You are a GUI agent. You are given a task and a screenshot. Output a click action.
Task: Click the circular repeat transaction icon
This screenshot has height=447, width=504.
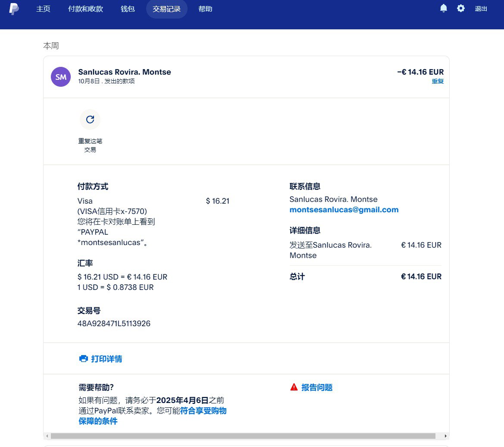click(x=90, y=120)
